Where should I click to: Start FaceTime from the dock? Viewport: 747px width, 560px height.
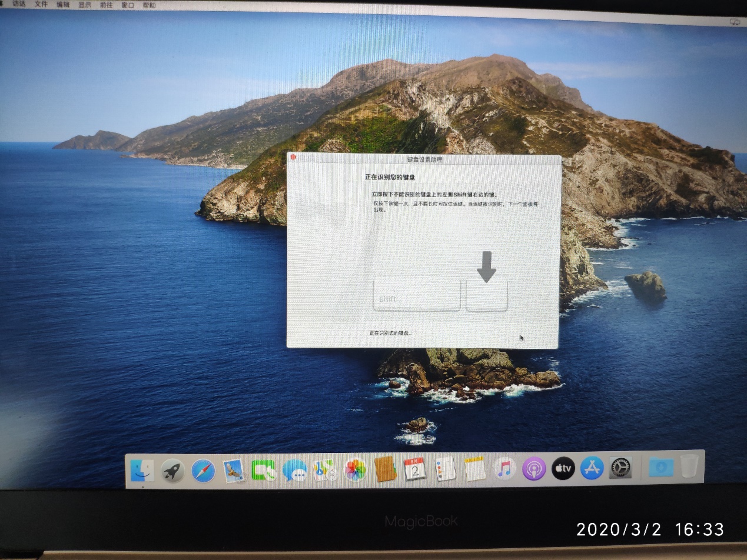pyautogui.click(x=264, y=470)
